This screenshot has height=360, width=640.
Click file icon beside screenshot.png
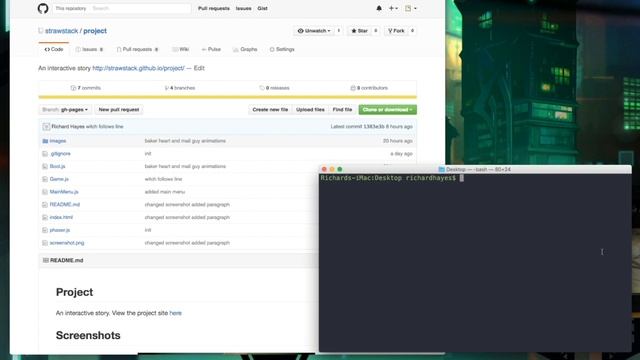[x=45, y=243]
